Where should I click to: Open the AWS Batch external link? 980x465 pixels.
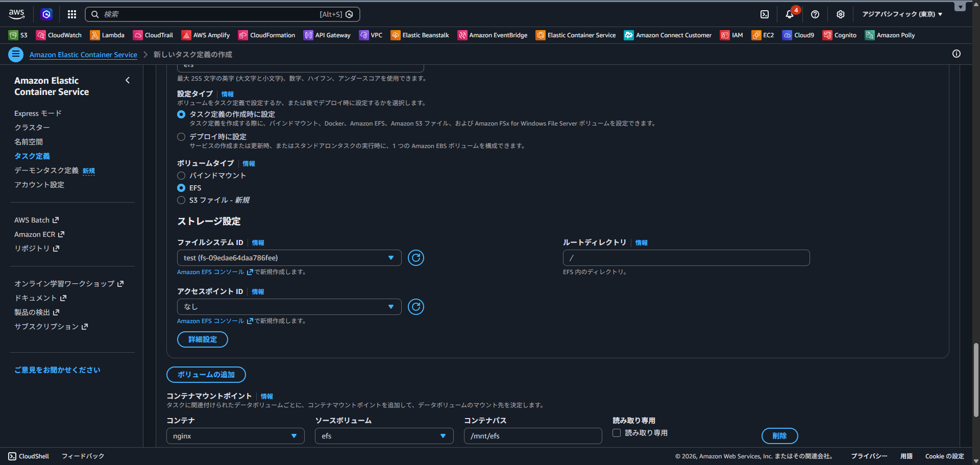[37, 220]
